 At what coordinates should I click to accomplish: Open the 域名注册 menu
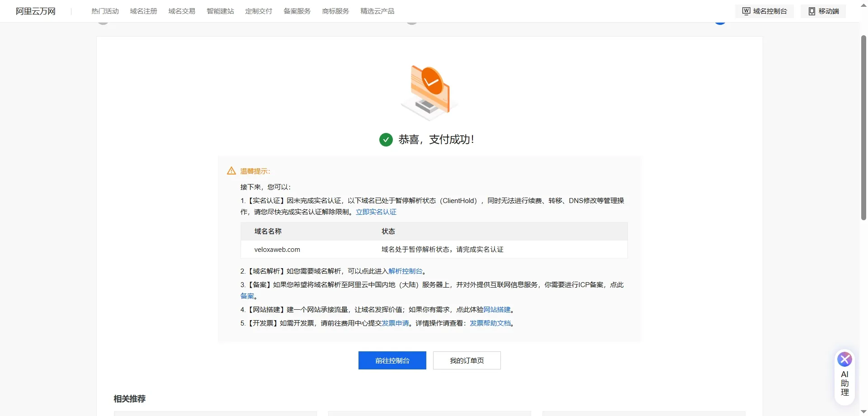(143, 11)
